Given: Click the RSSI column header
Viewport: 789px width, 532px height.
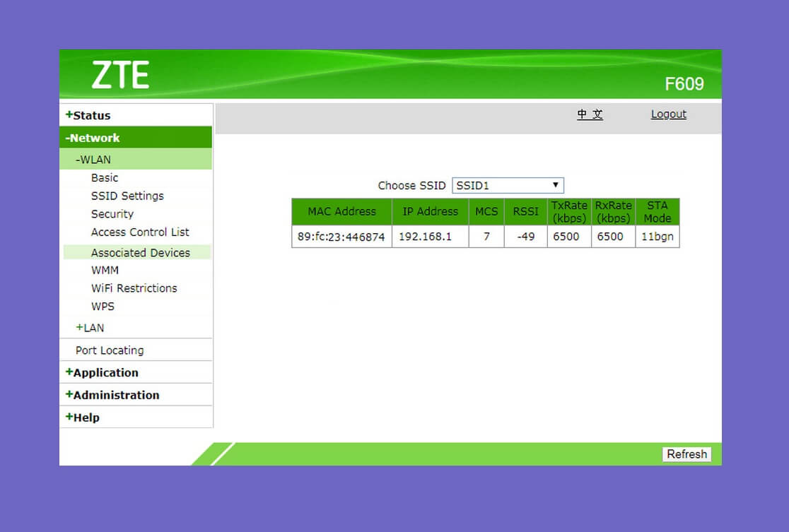Looking at the screenshot, I should [x=526, y=212].
